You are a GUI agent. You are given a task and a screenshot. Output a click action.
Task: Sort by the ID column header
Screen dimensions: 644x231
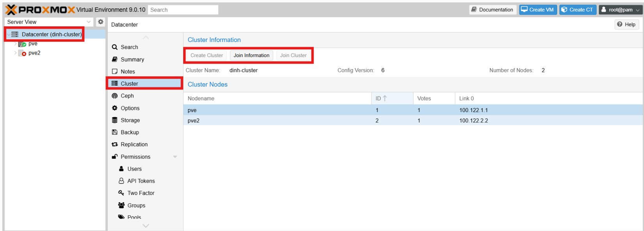(x=392, y=98)
